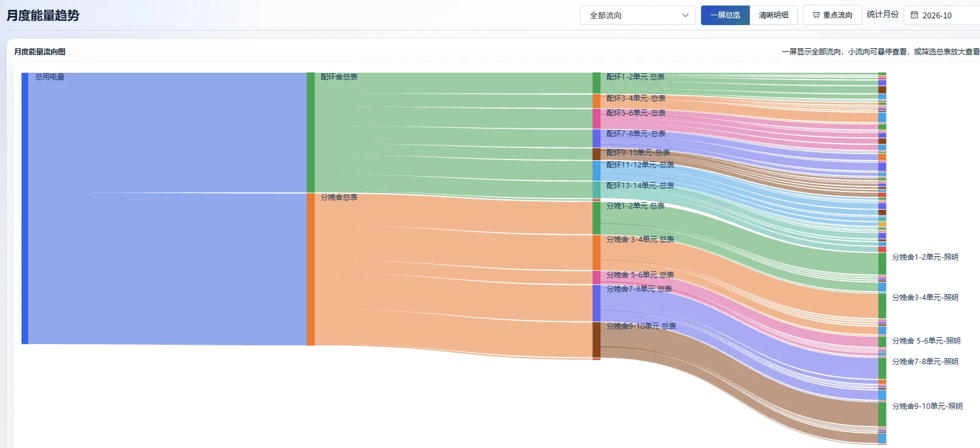Click the 分娩舍总表 node label
Image resolution: width=980 pixels, height=448 pixels.
point(339,197)
